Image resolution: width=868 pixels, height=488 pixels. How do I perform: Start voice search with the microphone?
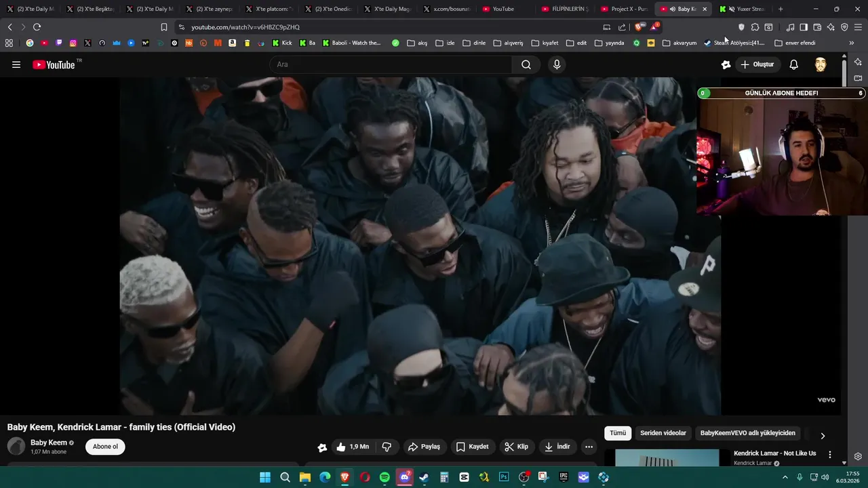[557, 64]
